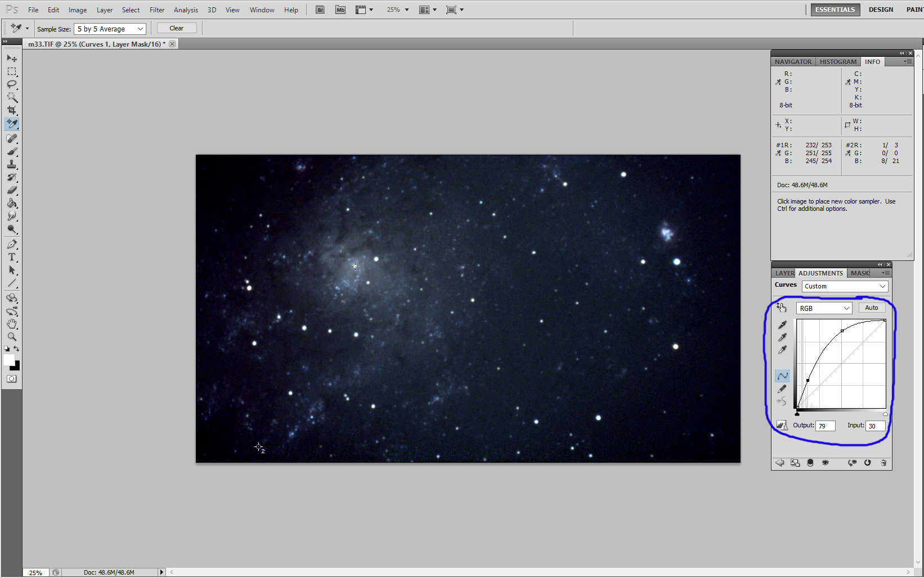The width and height of the screenshot is (924, 578).
Task: Select the Line tool
Action: 12,283
